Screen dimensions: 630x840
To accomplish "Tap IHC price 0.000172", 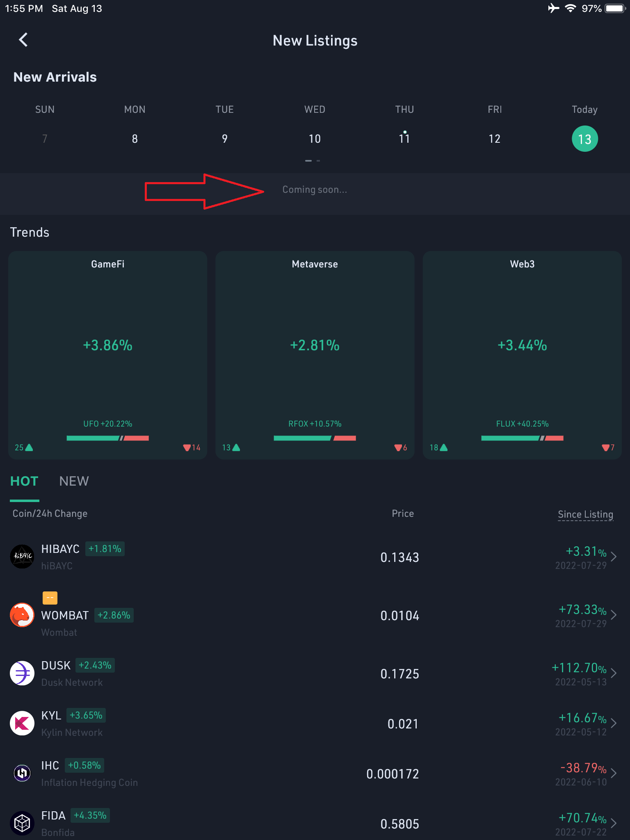I will 393,774.
